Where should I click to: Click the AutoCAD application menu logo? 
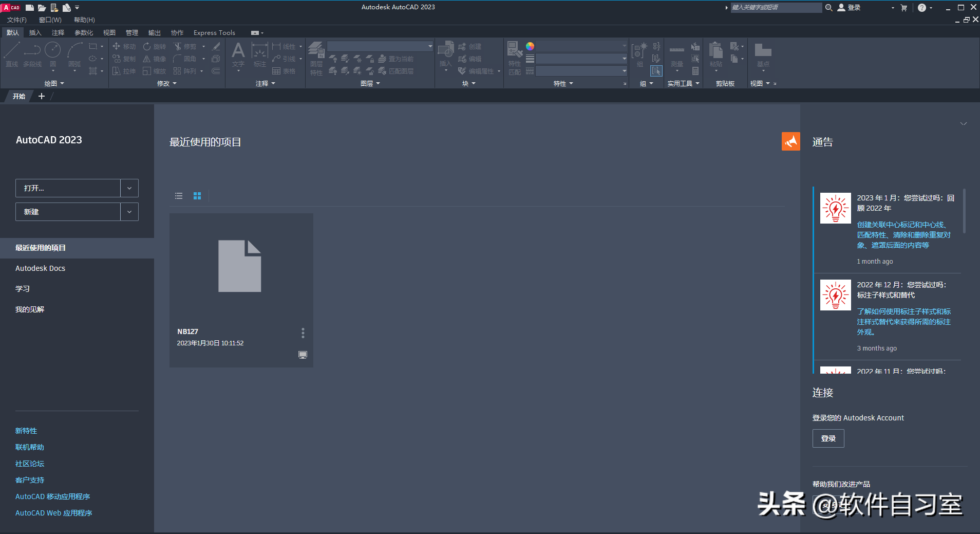(11, 7)
